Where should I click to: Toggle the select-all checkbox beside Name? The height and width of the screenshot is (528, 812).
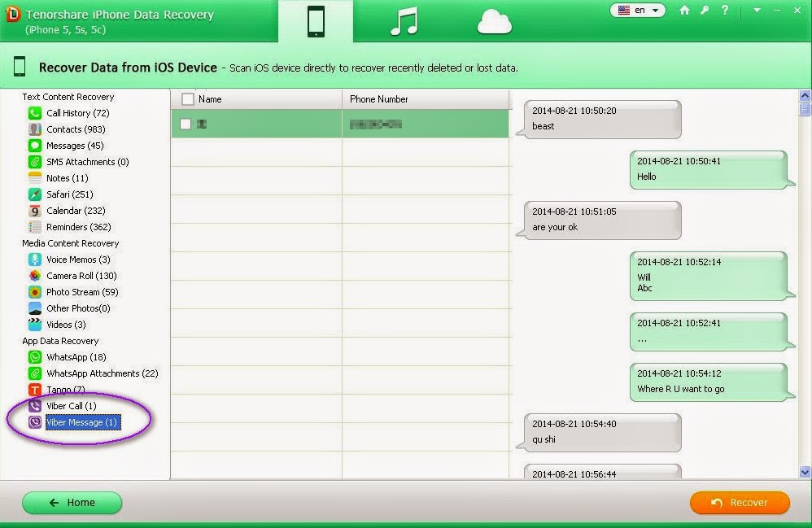tap(188, 99)
